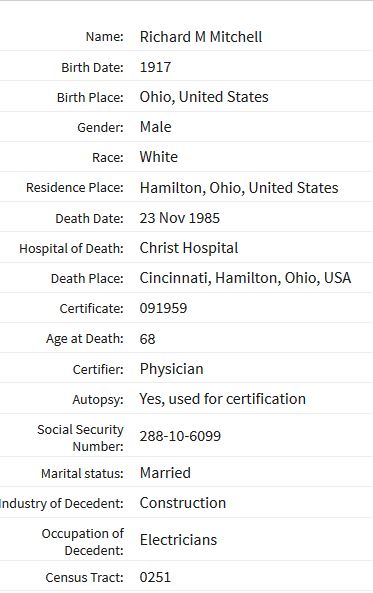Click the Age at Death value 68
This screenshot has width=373, height=593.
pyautogui.click(x=148, y=338)
